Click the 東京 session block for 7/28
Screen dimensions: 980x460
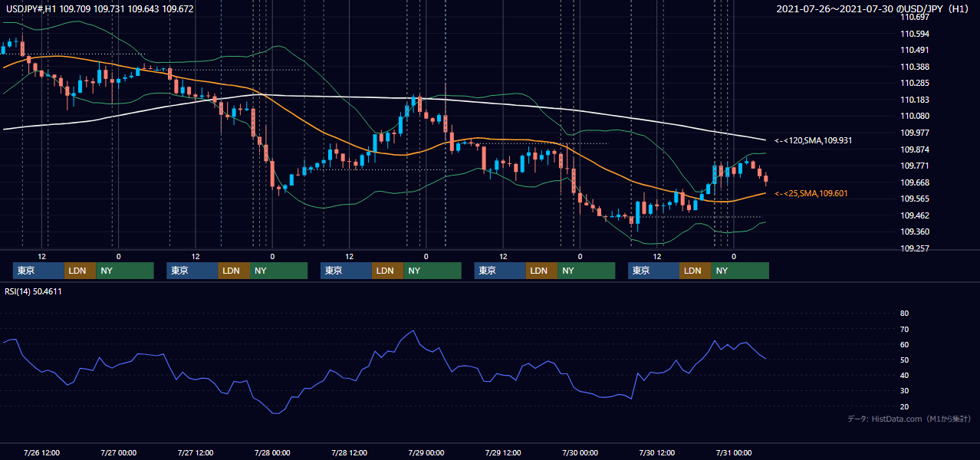346,271
